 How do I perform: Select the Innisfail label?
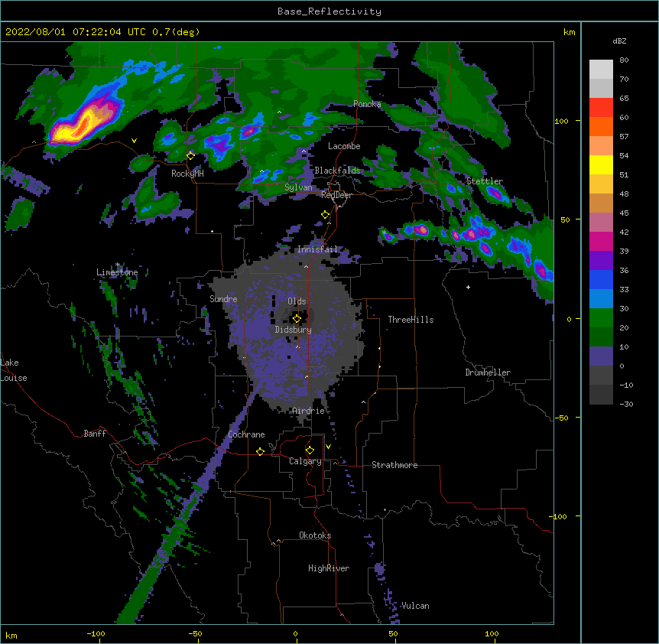[x=317, y=249]
